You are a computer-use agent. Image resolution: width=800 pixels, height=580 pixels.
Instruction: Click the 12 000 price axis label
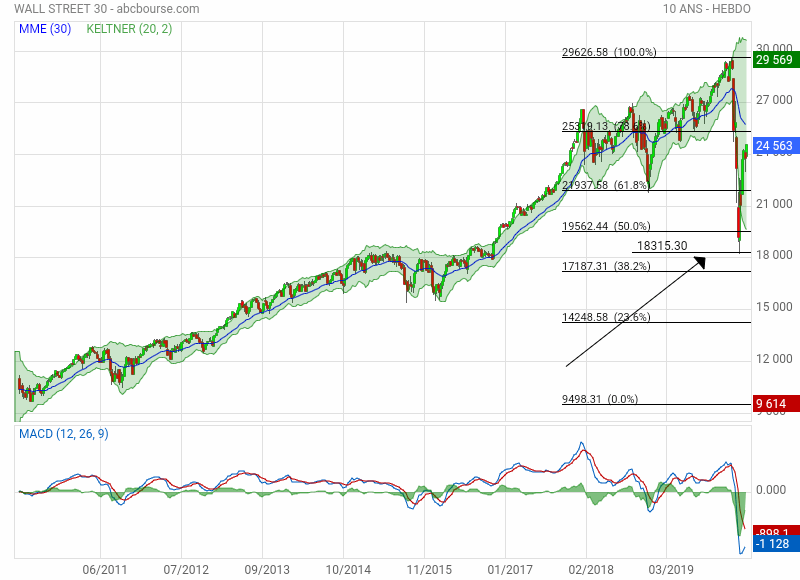tap(774, 359)
